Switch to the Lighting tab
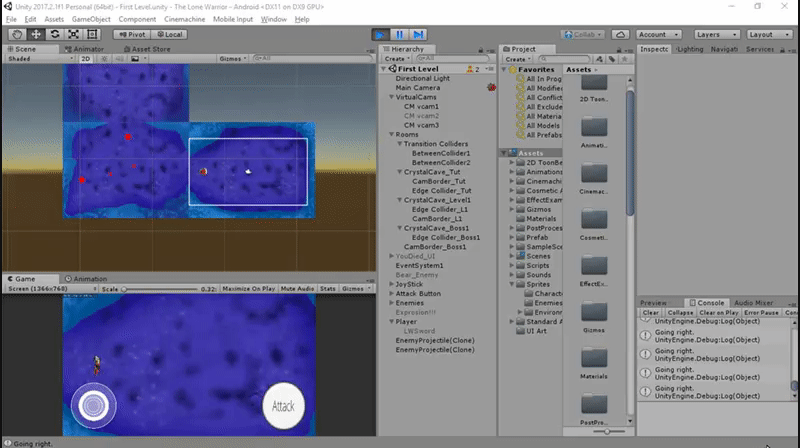Screen dimensions: 800x448 click(x=689, y=49)
